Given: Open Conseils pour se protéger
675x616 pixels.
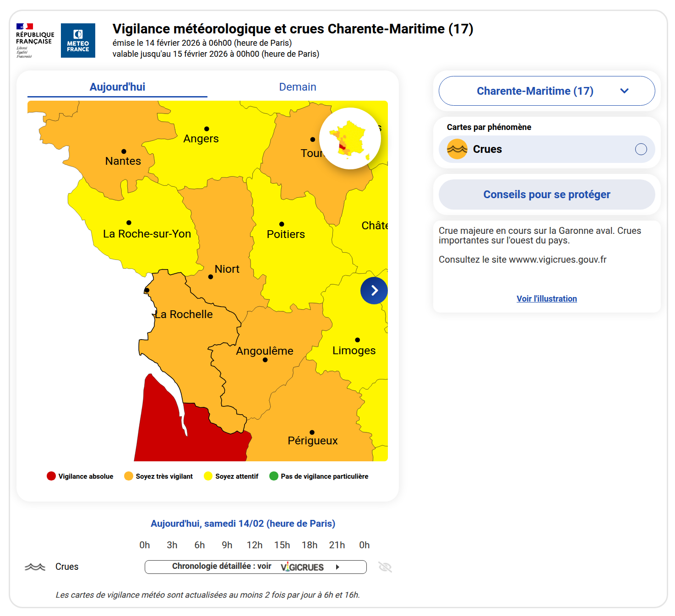Looking at the screenshot, I should (546, 194).
